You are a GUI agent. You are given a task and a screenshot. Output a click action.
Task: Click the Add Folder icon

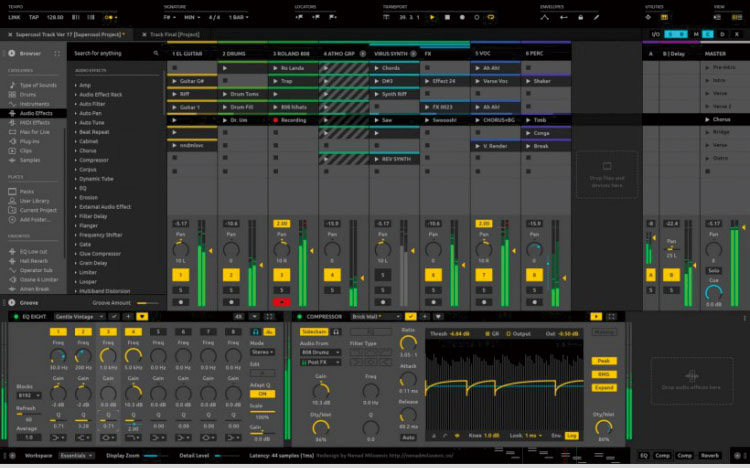pyautogui.click(x=10, y=218)
